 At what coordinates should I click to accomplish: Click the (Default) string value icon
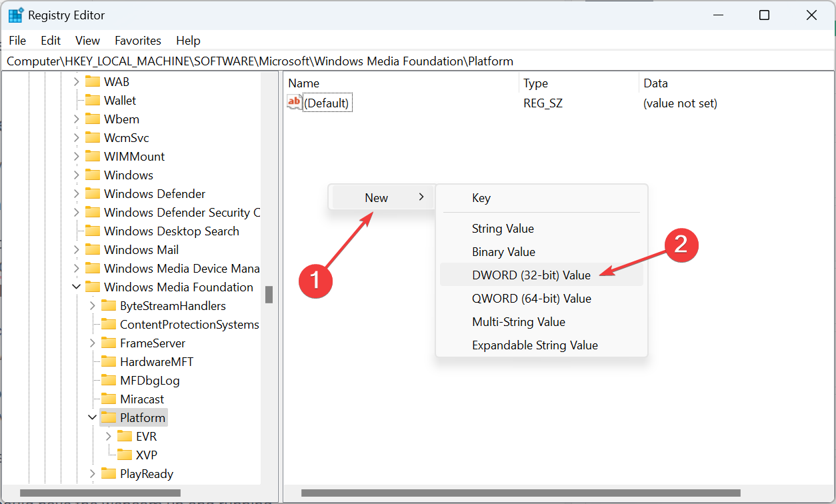pos(294,102)
